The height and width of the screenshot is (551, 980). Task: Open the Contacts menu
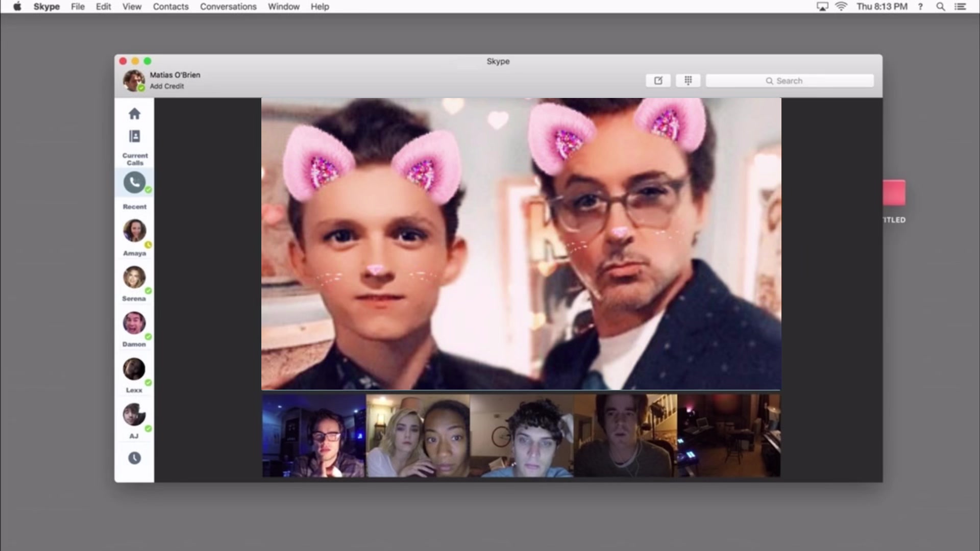[x=170, y=7]
